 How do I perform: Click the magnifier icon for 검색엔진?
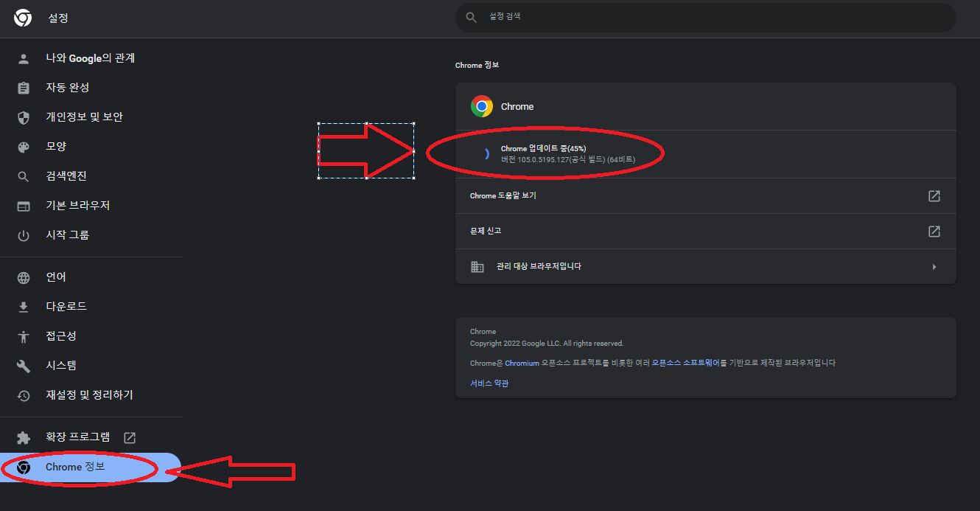click(24, 176)
